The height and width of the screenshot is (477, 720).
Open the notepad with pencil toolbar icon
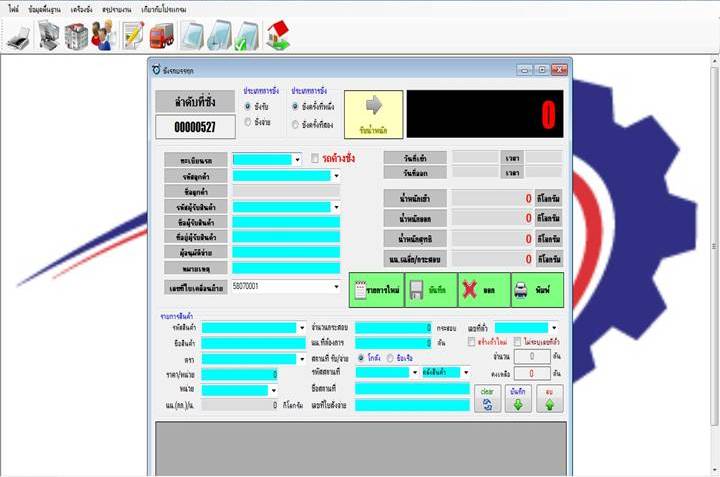click(x=134, y=35)
